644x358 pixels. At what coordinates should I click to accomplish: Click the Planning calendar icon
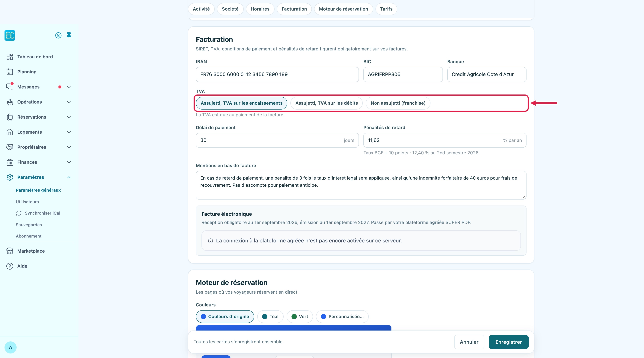pyautogui.click(x=10, y=72)
